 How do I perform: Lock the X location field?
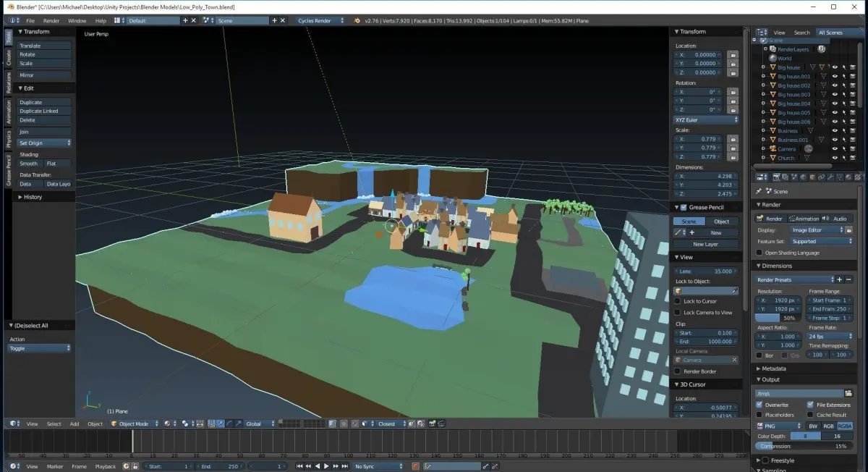point(733,55)
